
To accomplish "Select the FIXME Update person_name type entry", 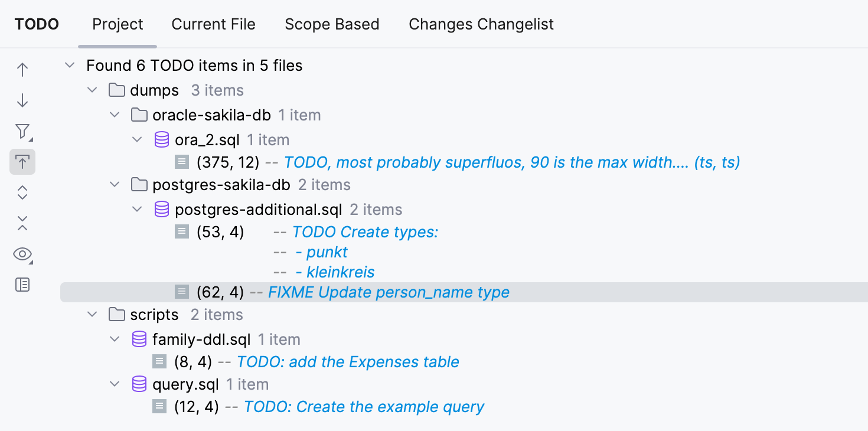I will pos(390,292).
